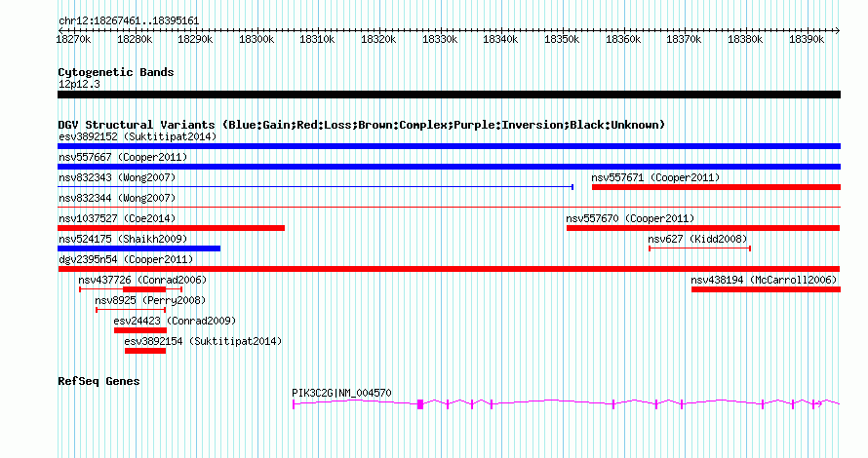Click the 18290k ruler tick label
Screen dimensions: 868x458
point(195,40)
